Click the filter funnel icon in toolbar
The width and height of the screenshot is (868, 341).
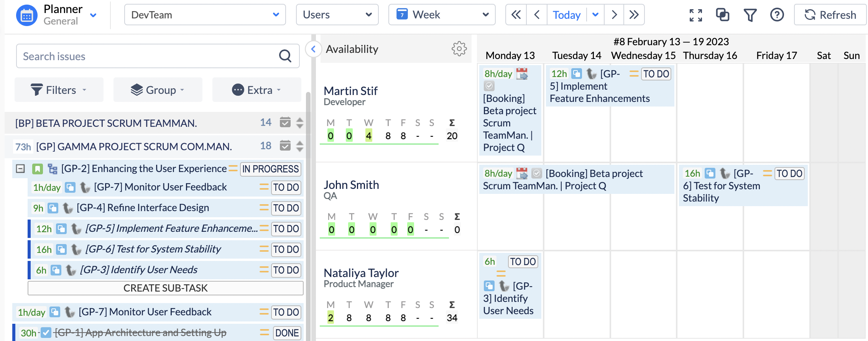(750, 15)
